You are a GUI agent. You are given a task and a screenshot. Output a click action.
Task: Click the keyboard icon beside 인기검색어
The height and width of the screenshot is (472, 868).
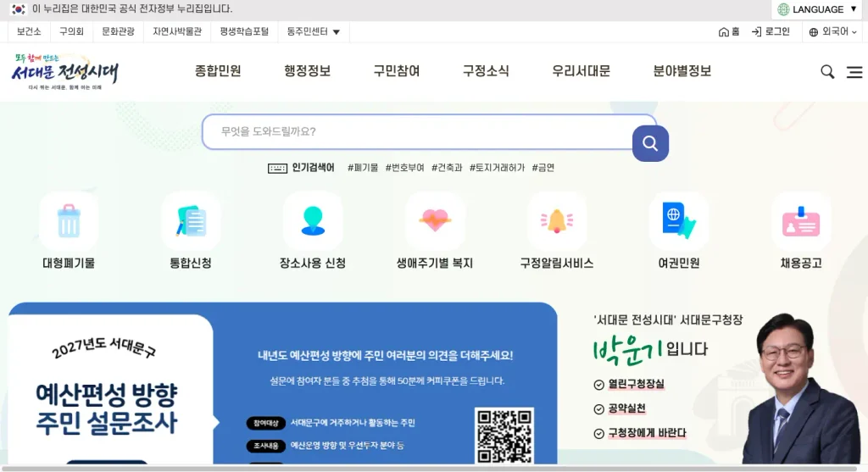point(277,169)
